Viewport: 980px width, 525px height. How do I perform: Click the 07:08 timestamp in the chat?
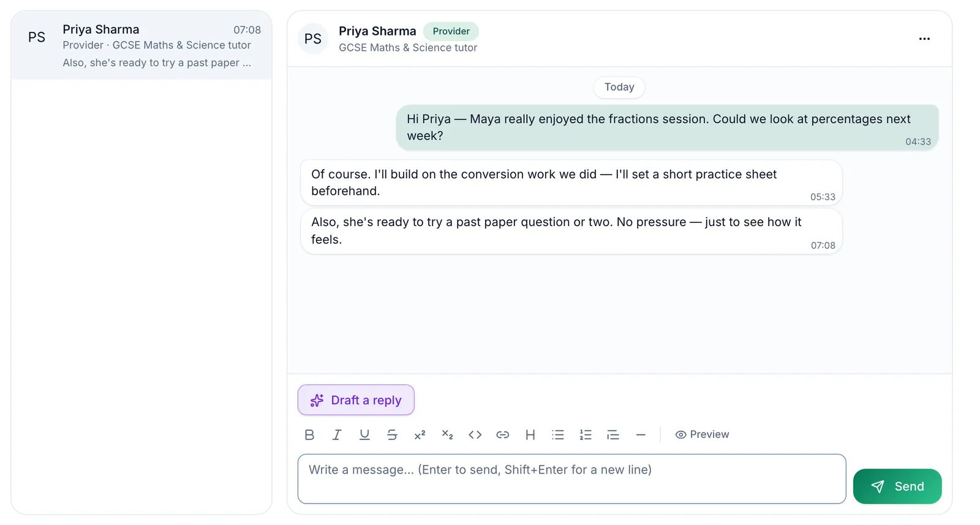click(823, 245)
